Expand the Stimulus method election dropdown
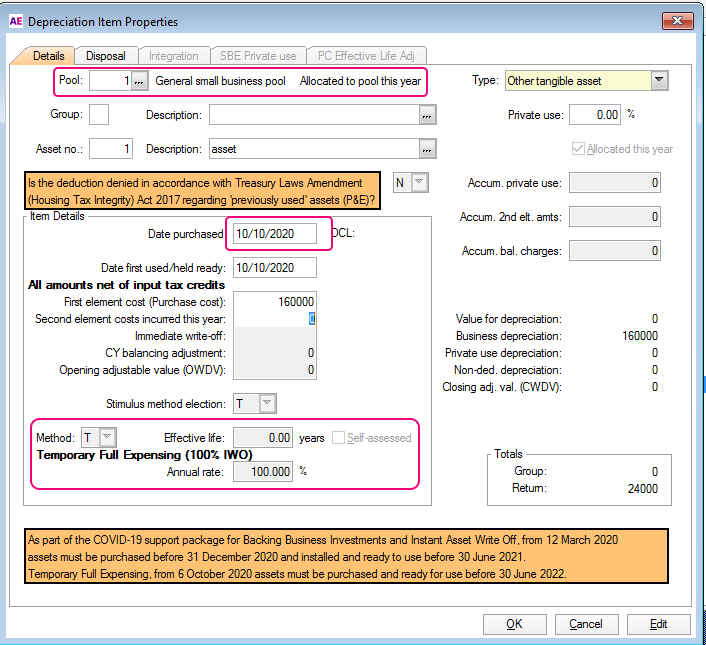The width and height of the screenshot is (706, 645). pyautogui.click(x=267, y=404)
